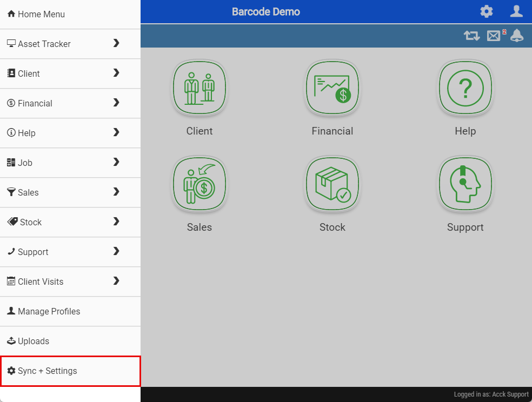Click the upload icon beside Uploads
Image resolution: width=532 pixels, height=402 pixels.
click(x=11, y=340)
